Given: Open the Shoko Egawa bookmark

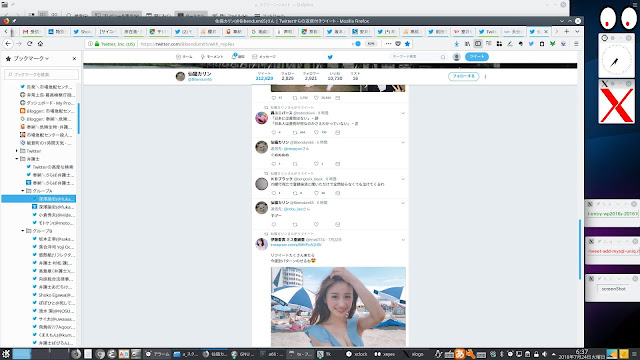Looking at the screenshot, I should [x=53, y=295].
